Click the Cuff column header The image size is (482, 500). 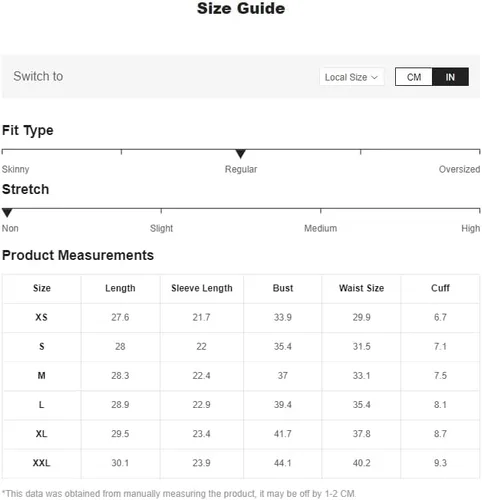440,288
